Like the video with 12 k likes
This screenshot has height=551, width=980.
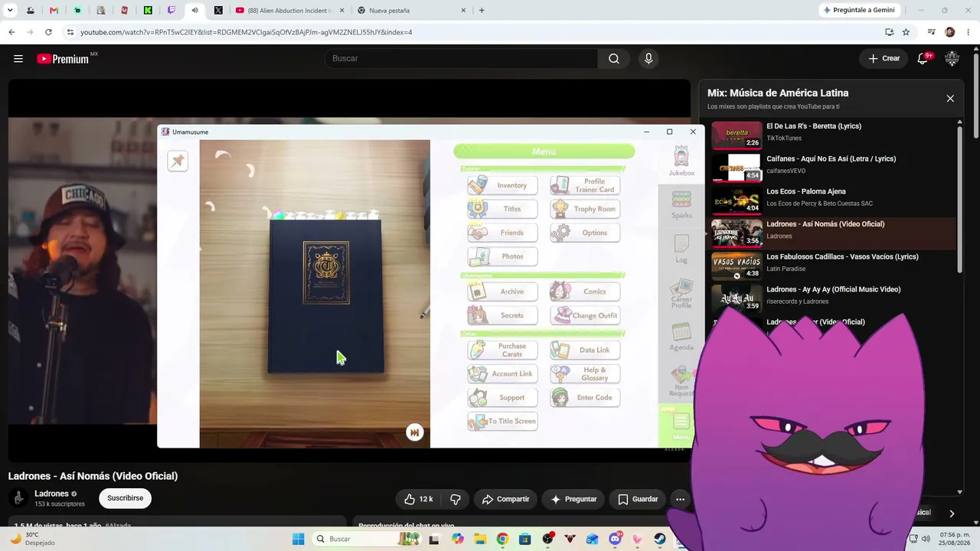419,499
